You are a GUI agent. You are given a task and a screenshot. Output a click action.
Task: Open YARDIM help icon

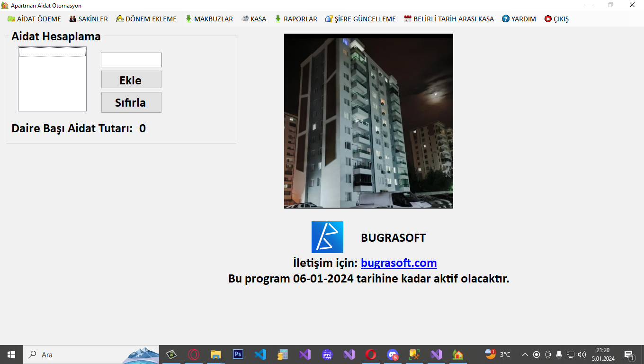[506, 19]
